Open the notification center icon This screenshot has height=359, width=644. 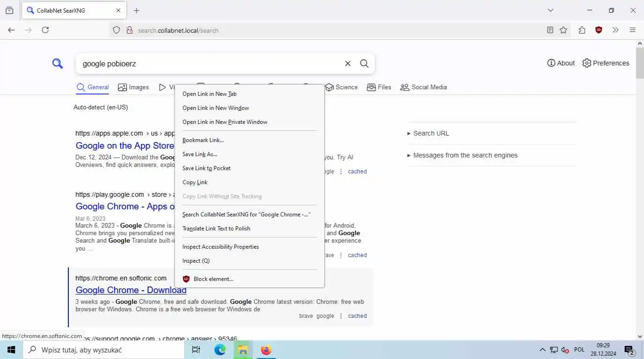pyautogui.click(x=629, y=350)
